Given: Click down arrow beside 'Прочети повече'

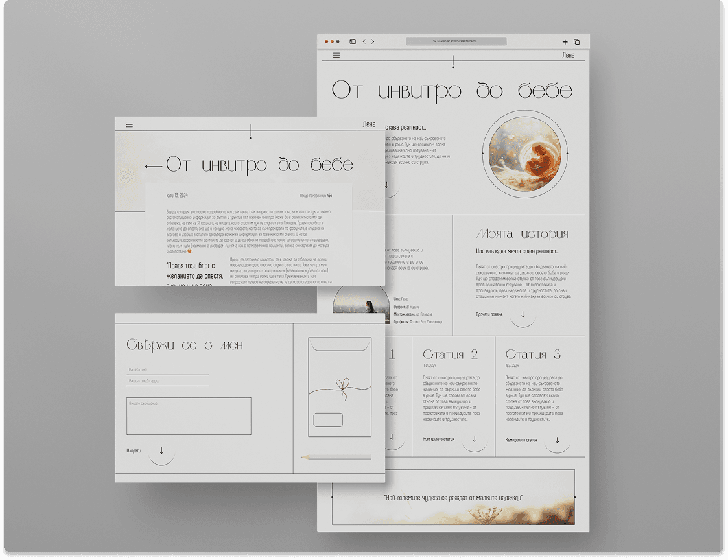Looking at the screenshot, I should point(523,314).
